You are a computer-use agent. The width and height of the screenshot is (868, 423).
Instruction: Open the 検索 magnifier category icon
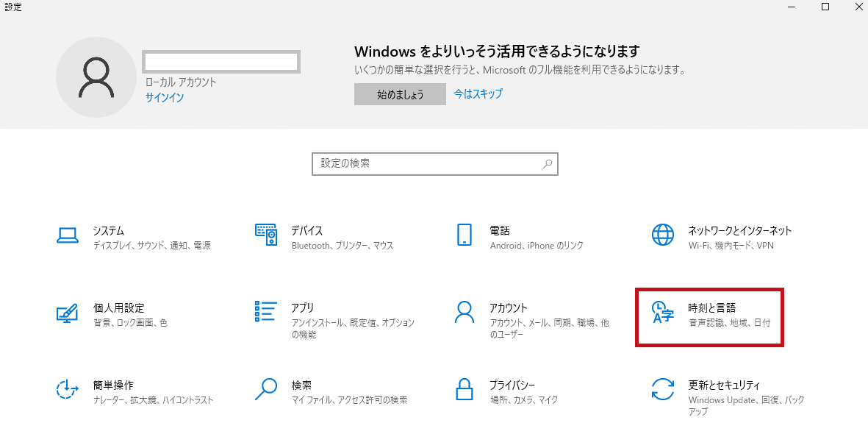point(266,389)
